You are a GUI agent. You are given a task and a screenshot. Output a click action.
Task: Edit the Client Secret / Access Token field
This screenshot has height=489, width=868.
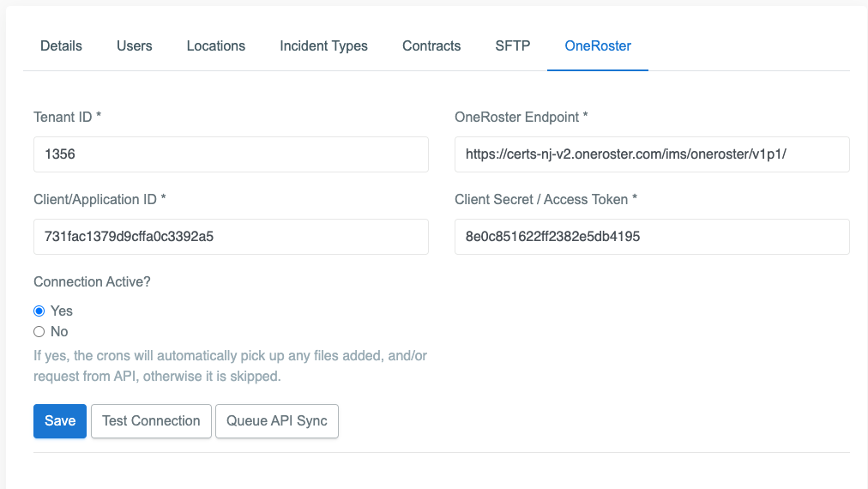click(652, 237)
